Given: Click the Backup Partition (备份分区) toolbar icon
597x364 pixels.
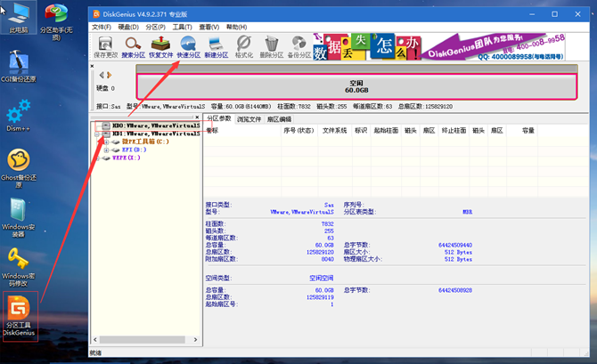Looking at the screenshot, I should pyautogui.click(x=299, y=47).
